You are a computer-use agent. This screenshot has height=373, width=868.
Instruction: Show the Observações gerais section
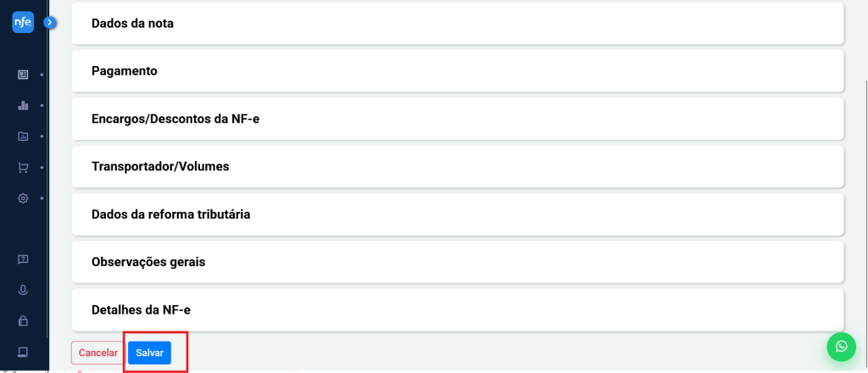coord(458,262)
